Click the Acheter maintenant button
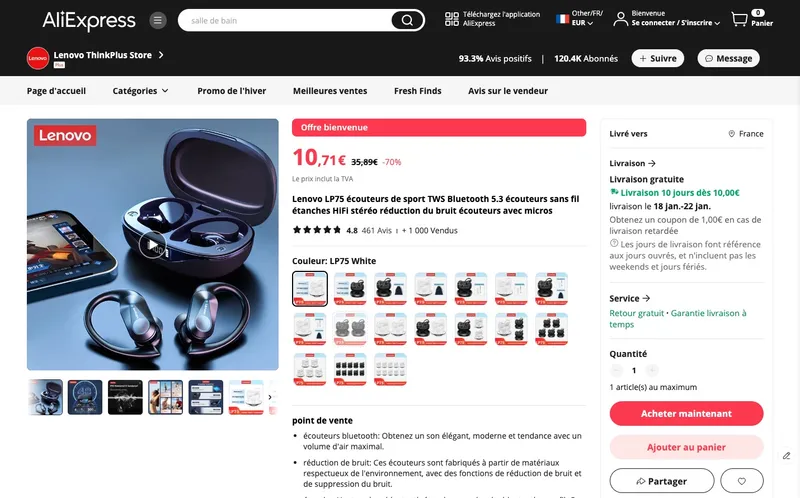800x498 pixels. click(686, 414)
